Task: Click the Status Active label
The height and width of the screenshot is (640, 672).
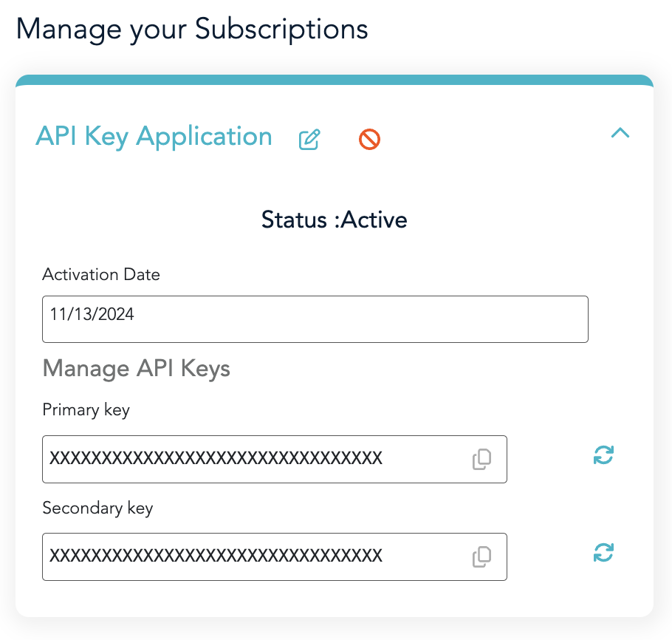Action: [x=334, y=219]
